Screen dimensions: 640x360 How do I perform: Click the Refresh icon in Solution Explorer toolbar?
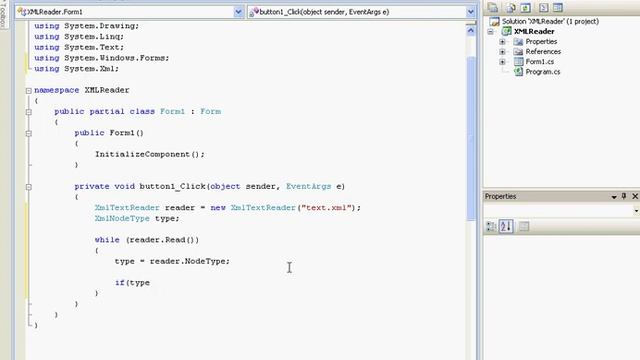tap(526, 7)
